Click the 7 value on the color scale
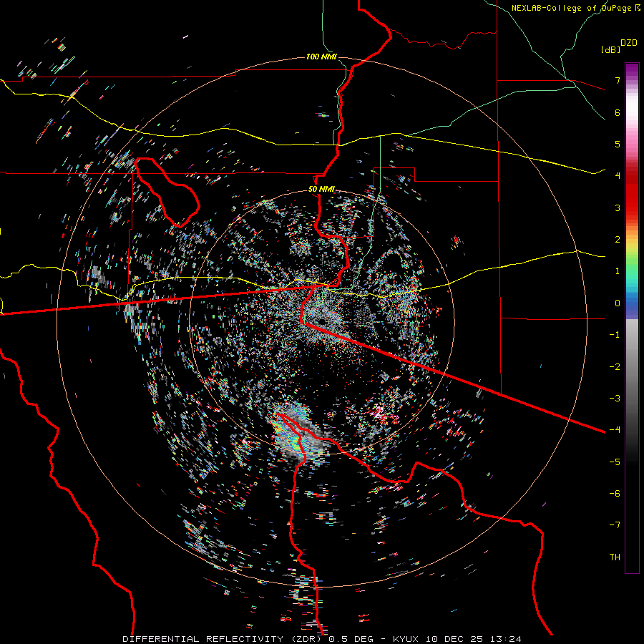Image resolution: width=644 pixels, height=644 pixels. pyautogui.click(x=618, y=80)
